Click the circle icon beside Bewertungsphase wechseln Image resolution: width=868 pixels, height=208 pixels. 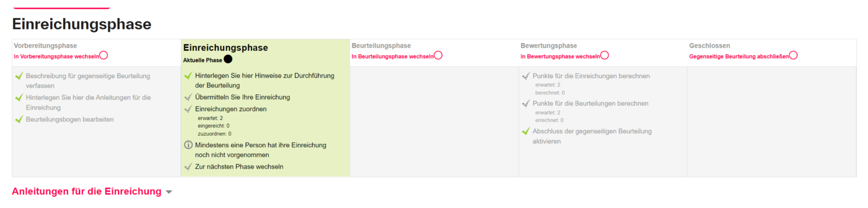click(x=604, y=55)
